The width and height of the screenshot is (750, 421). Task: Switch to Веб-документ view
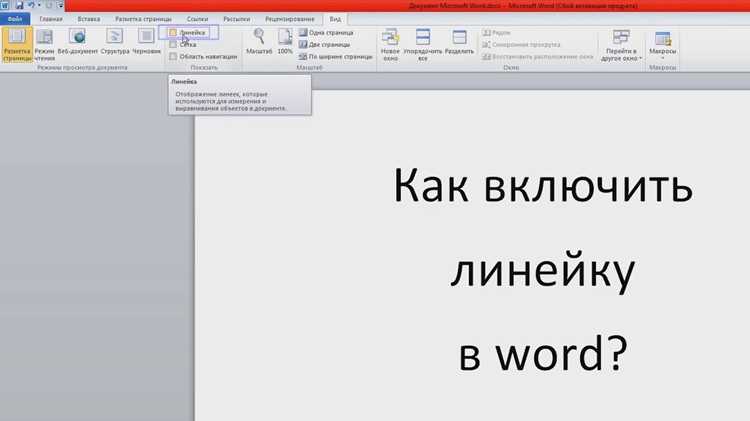coord(77,42)
